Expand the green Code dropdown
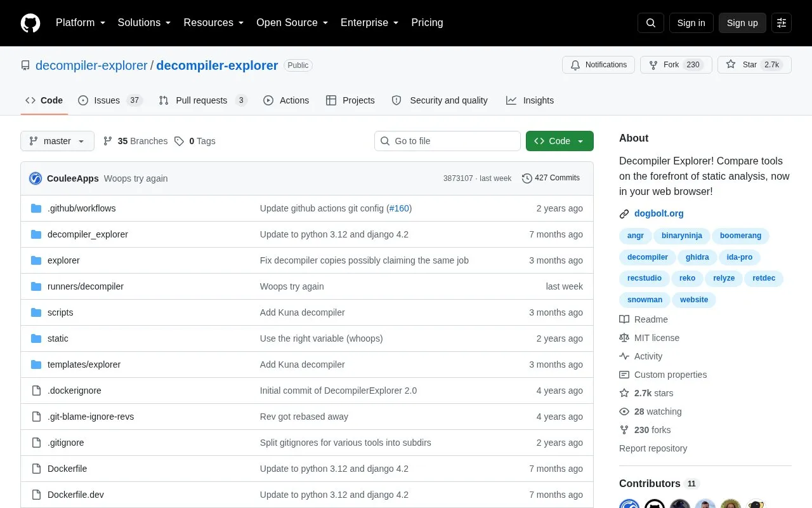Screen dimensions: 812x508 [560, 141]
